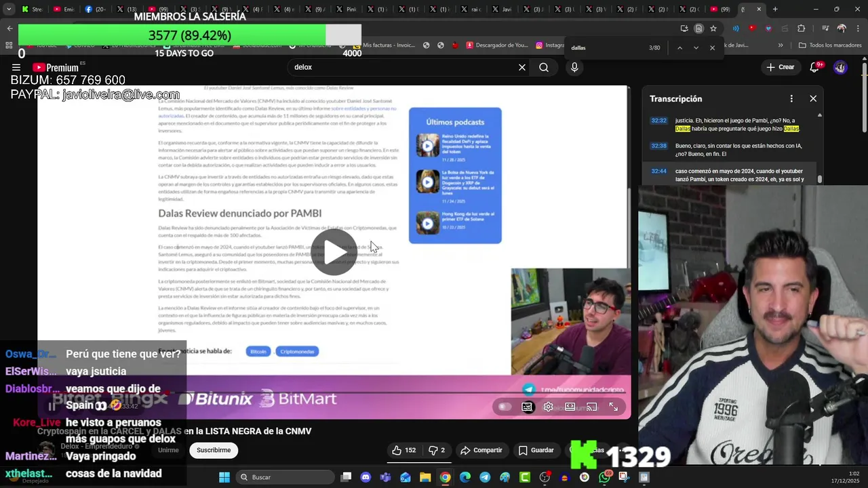
Task: Save video with Guardar
Action: (x=536, y=450)
